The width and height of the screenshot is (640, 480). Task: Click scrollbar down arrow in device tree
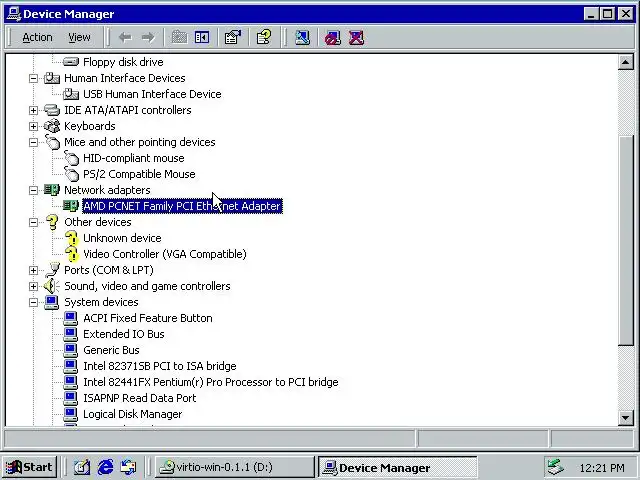(626, 418)
